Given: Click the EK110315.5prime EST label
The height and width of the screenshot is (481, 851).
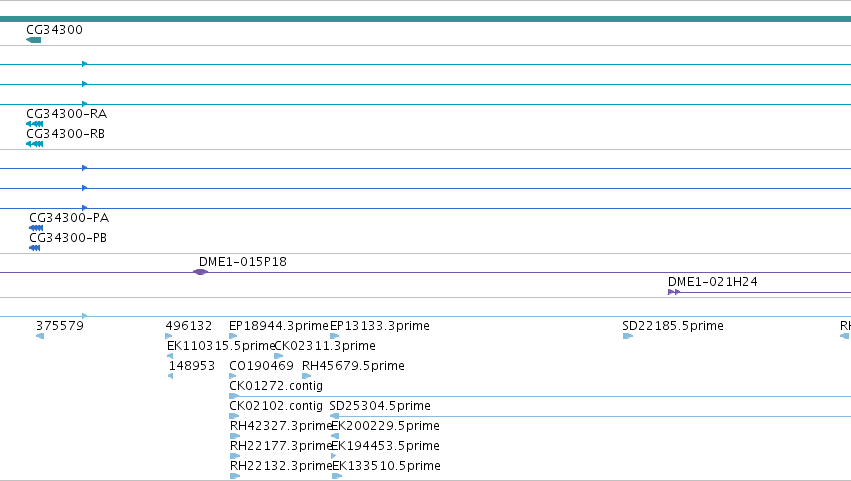Looking at the screenshot, I should point(221,346).
